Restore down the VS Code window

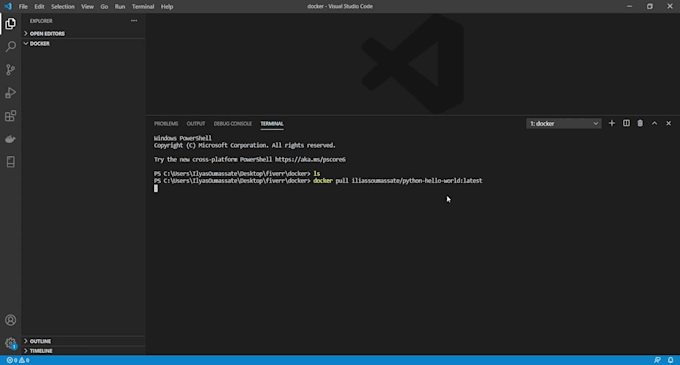coord(650,7)
